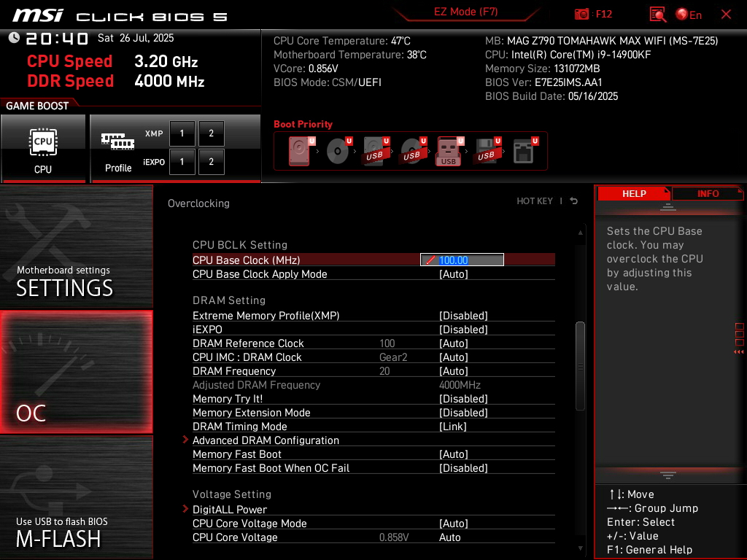Enable iEXPO profile 2
The height and width of the screenshot is (560, 747).
(211, 162)
